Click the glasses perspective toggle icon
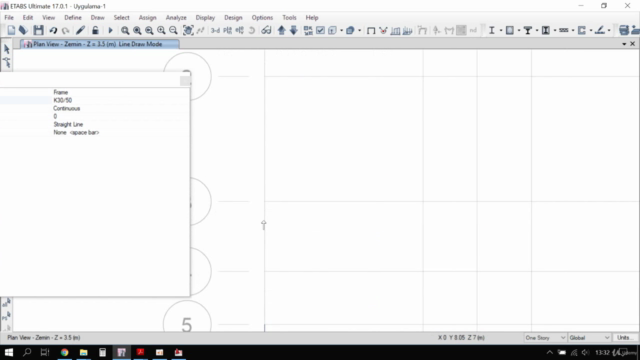The height and width of the screenshot is (360, 640). pyautogui.click(x=266, y=30)
